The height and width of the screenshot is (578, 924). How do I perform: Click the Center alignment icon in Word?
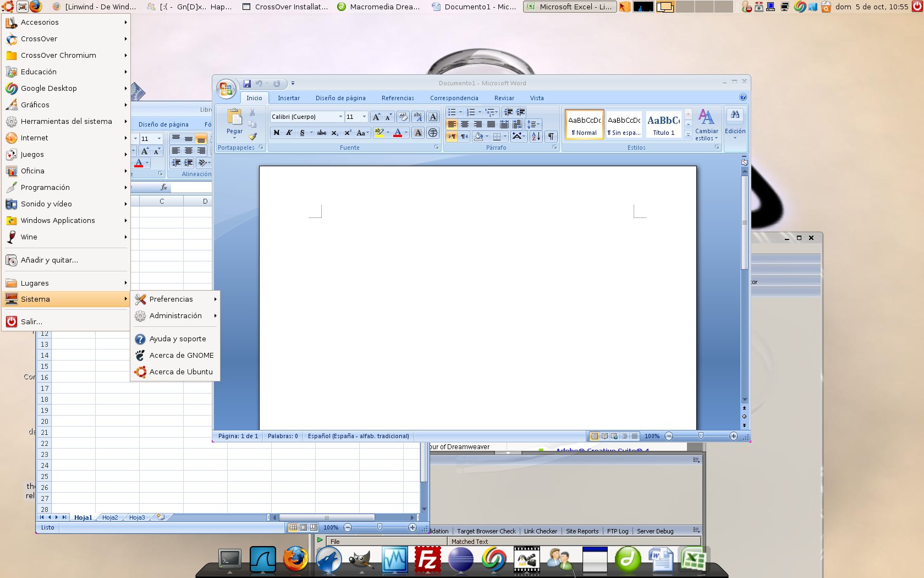point(465,124)
